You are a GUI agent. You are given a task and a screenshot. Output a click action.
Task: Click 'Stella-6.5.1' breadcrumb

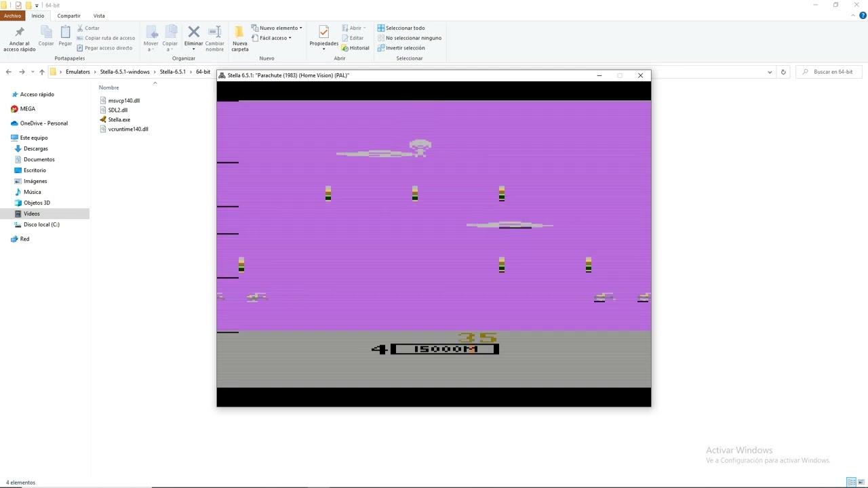[x=172, y=72]
